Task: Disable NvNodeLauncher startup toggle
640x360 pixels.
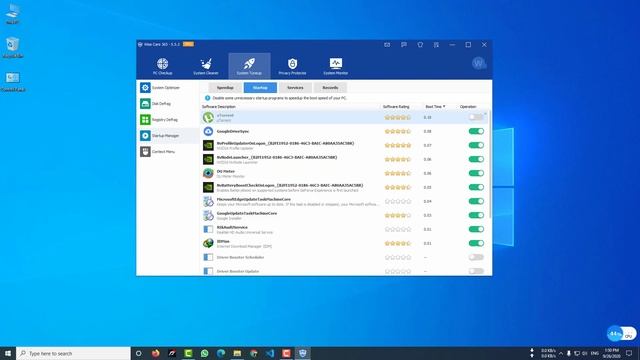Action: pos(476,159)
